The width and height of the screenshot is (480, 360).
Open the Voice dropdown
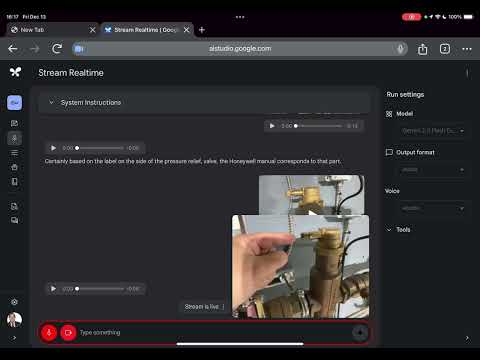[x=433, y=208]
